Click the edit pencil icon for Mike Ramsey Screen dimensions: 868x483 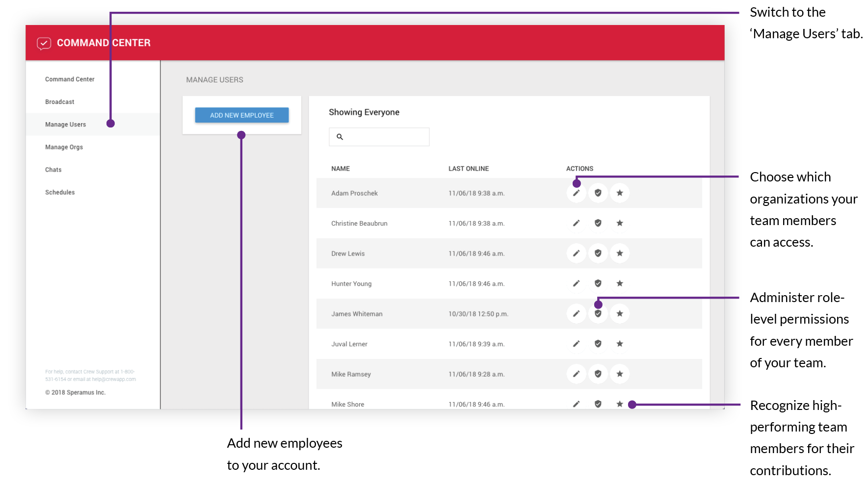(576, 374)
